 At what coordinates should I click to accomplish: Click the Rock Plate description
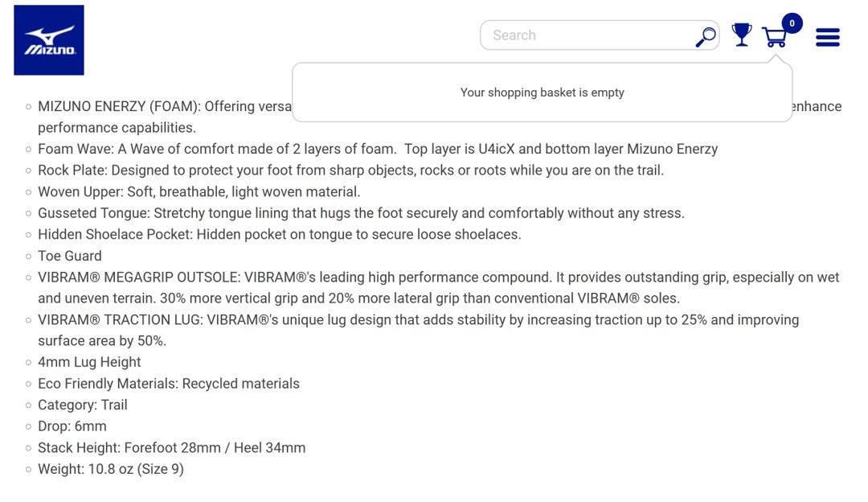pos(350,171)
